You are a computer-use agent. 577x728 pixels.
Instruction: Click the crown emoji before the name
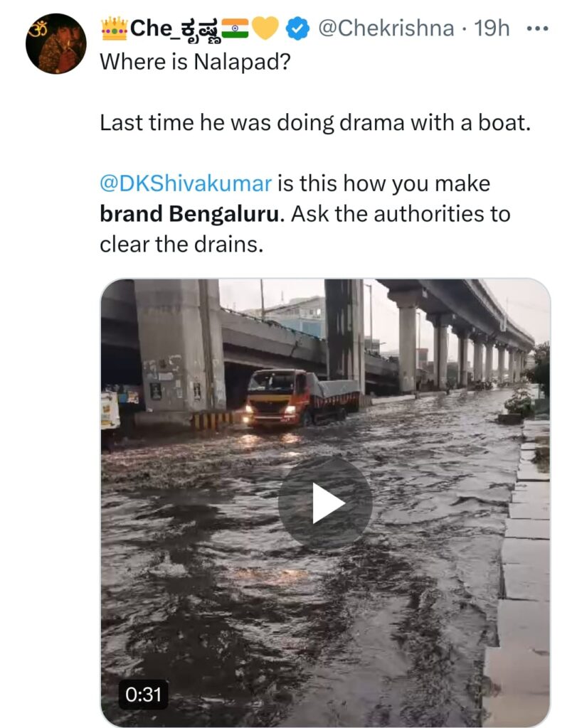[x=114, y=28]
